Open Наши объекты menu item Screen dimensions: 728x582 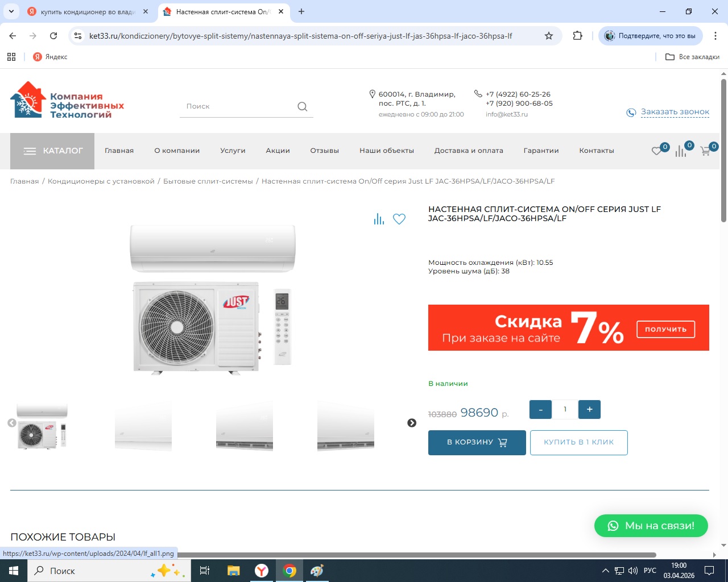387,151
